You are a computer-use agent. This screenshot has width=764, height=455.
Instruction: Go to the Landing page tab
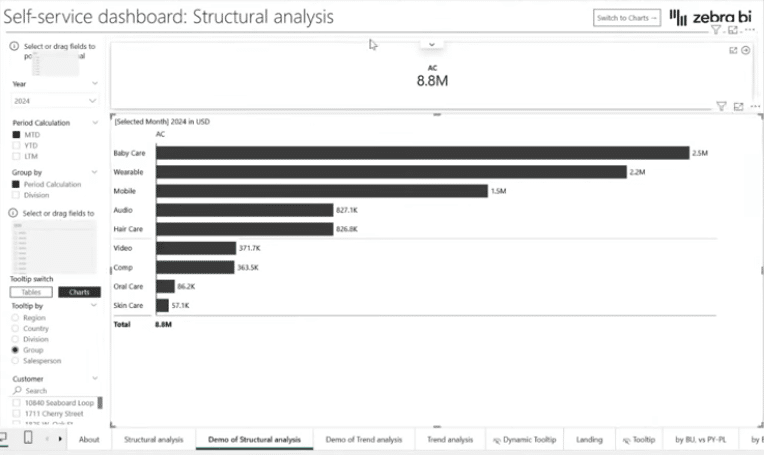click(589, 439)
